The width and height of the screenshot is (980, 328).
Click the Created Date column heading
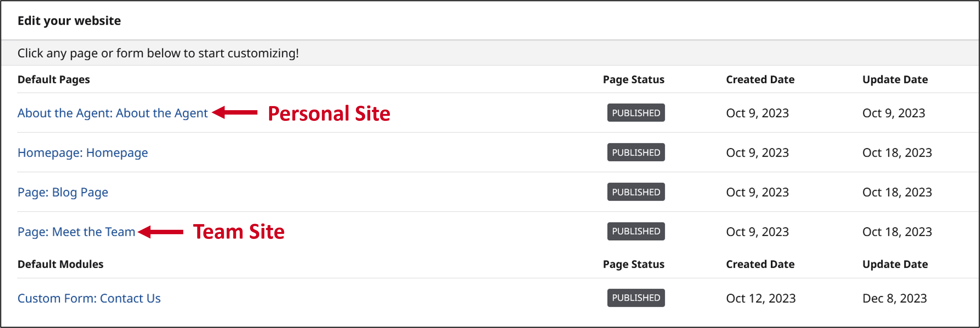point(759,80)
